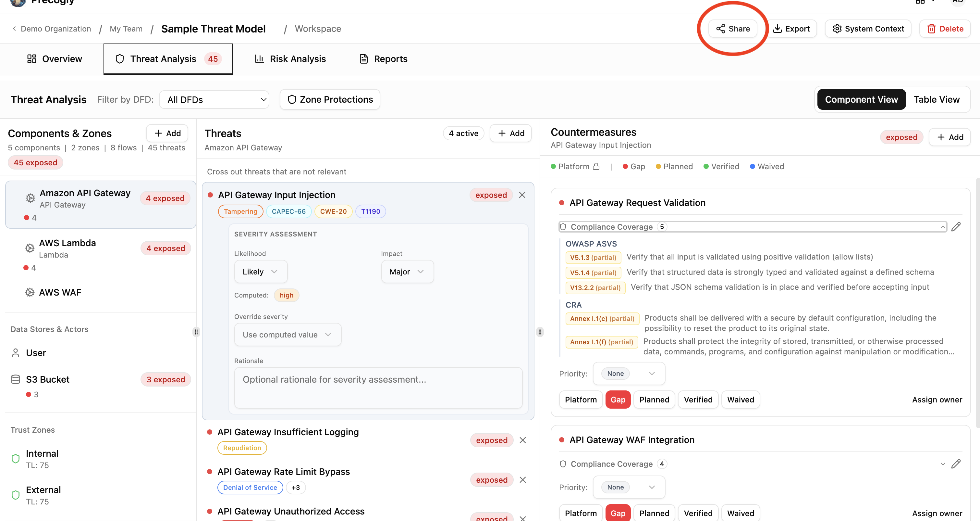Image resolution: width=980 pixels, height=521 pixels.
Task: Edit Request Validation compliance with pencil icon
Action: (x=956, y=227)
